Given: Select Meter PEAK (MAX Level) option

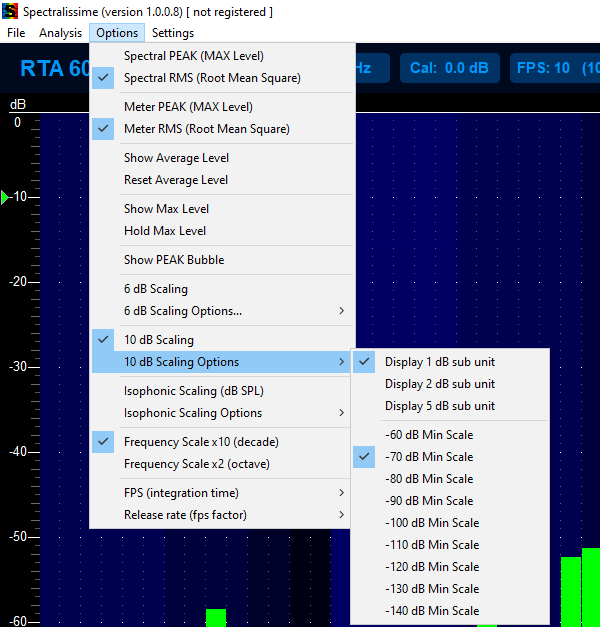Looking at the screenshot, I should [x=188, y=107].
